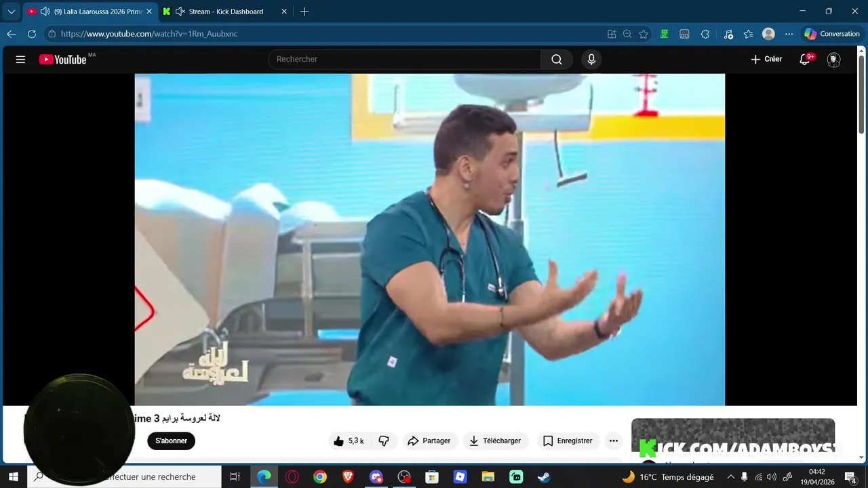Click the S'abonner subscribe button

pos(172,441)
